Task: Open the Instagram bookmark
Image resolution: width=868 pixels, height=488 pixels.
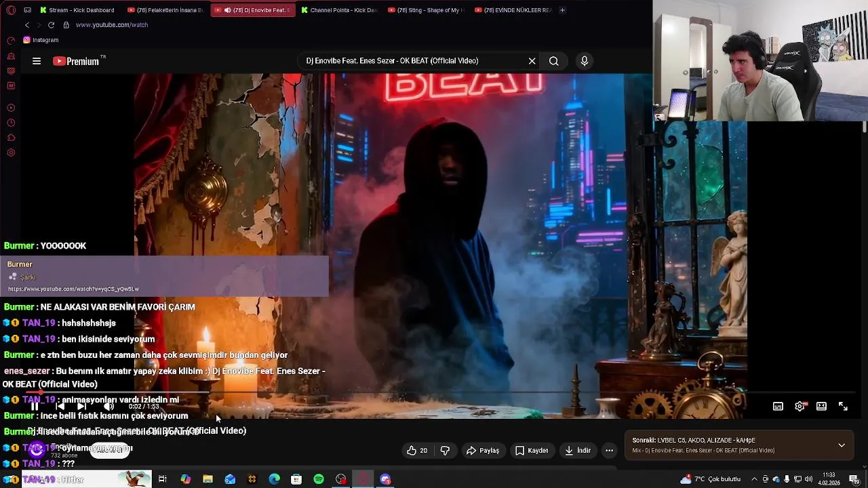Action: [41, 40]
